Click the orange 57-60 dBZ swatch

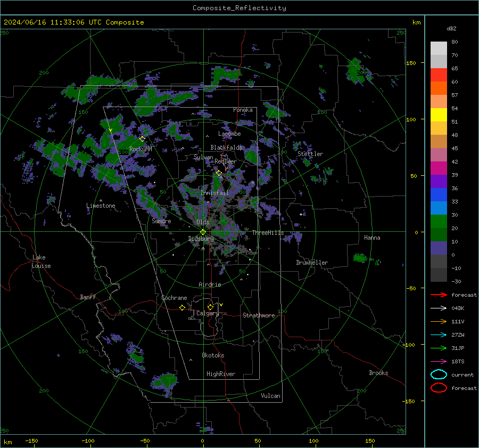tap(439, 88)
